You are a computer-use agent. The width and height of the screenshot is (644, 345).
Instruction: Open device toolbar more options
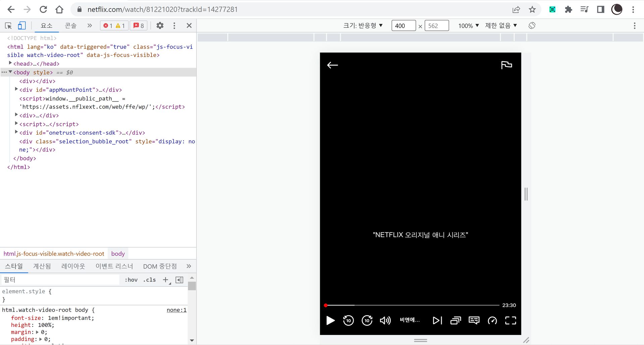point(635,25)
